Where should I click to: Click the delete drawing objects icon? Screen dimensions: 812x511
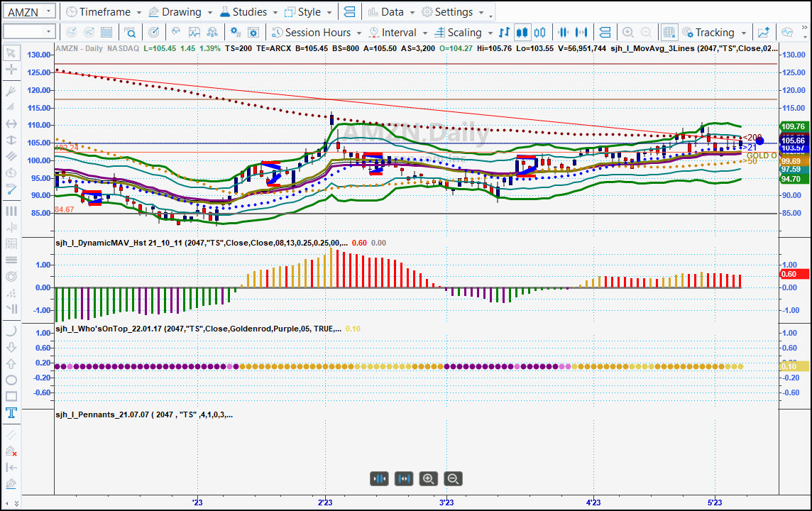click(x=11, y=451)
